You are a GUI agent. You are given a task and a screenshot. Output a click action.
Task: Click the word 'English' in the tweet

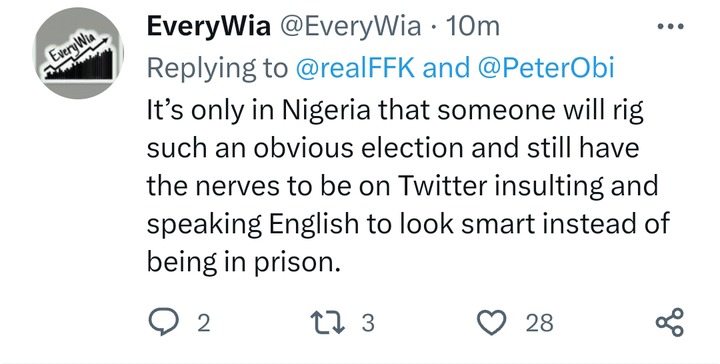pos(313,225)
